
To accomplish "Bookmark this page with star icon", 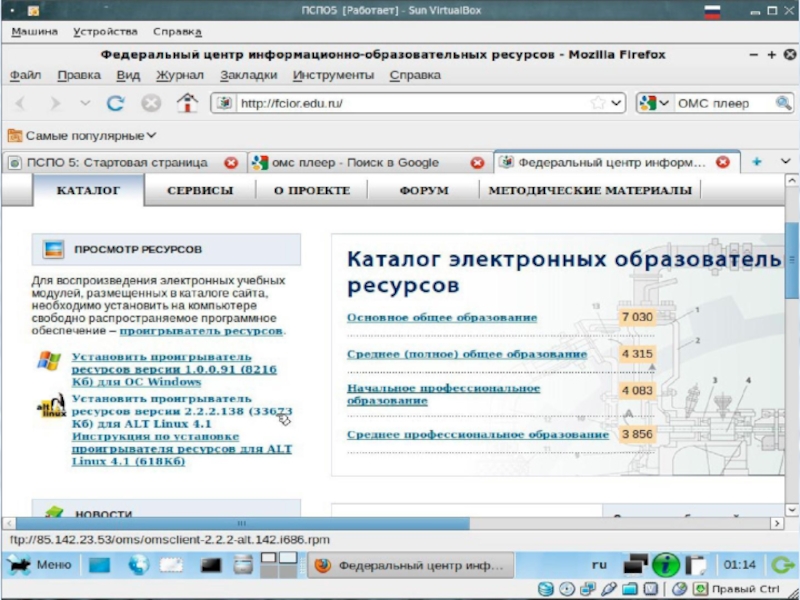I will tap(597, 103).
